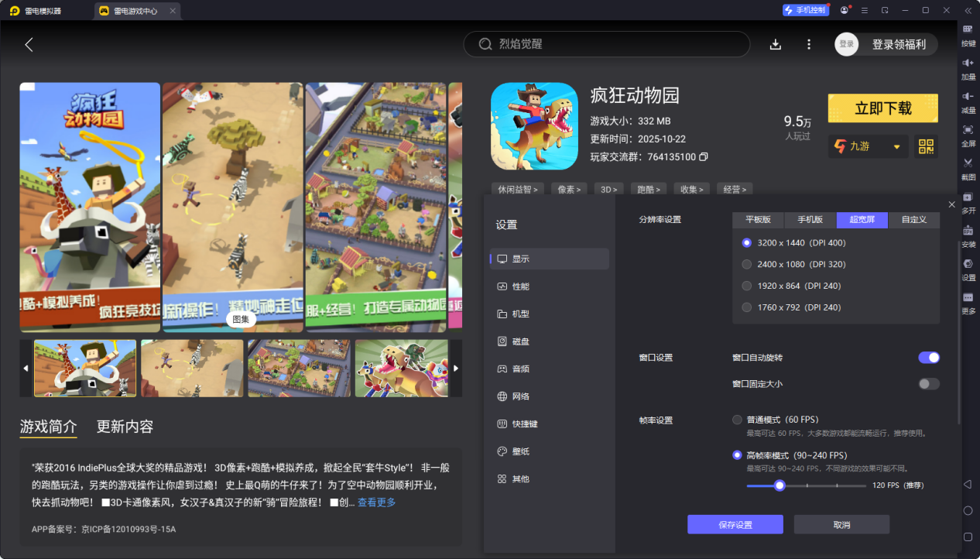Open 壁纸 wallpaper settings section

549,451
